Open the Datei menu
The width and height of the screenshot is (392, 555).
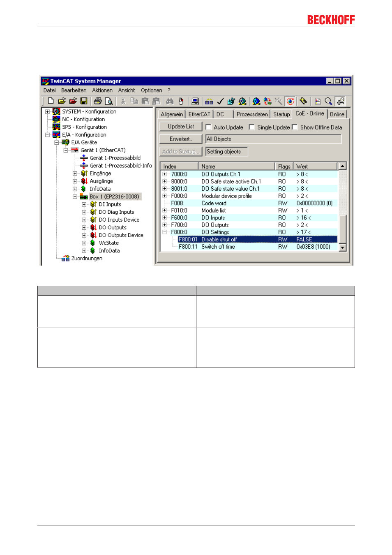[49, 90]
